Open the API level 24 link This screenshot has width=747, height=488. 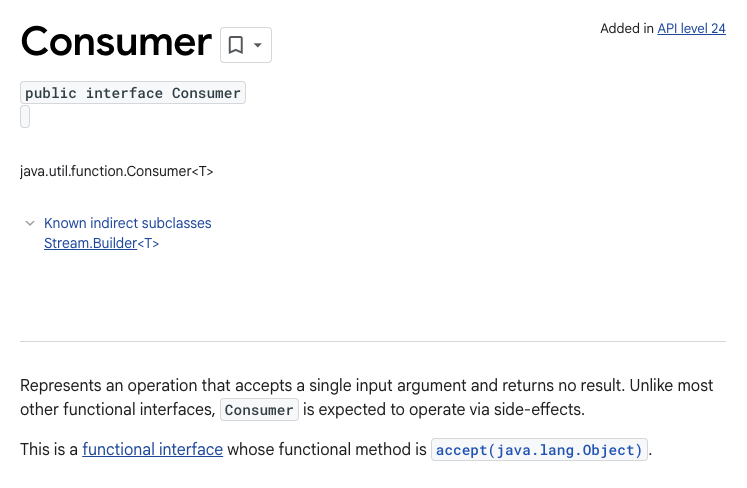(x=691, y=29)
